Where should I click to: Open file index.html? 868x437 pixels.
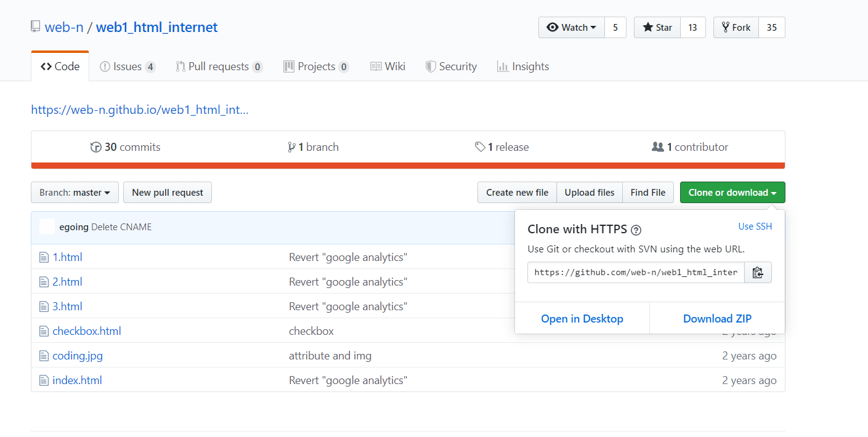(x=77, y=380)
